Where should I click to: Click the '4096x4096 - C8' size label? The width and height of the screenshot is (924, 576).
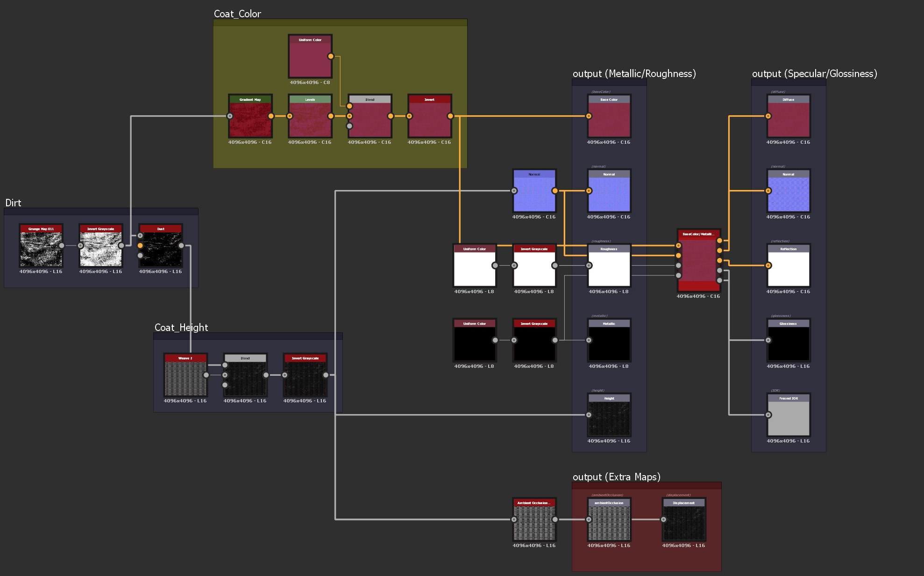(x=310, y=83)
